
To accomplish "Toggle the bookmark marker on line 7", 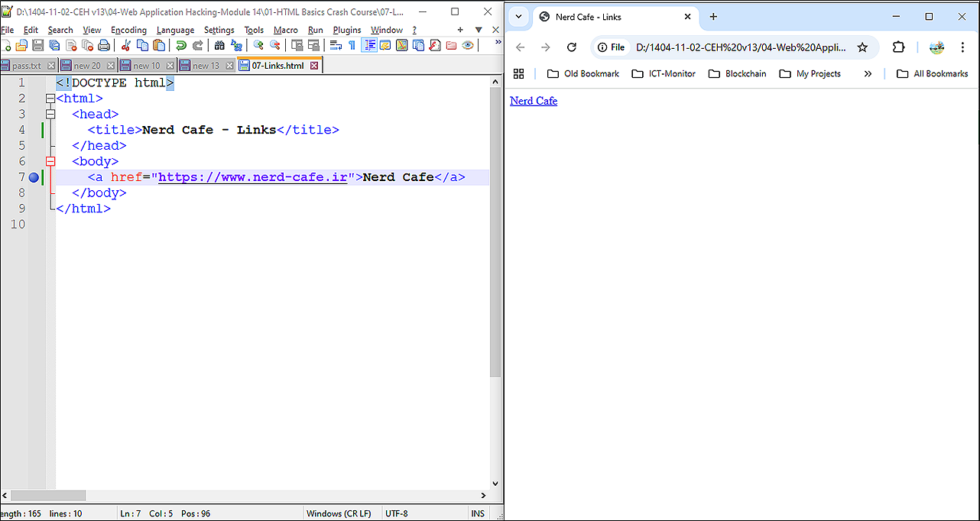I will pos(34,177).
